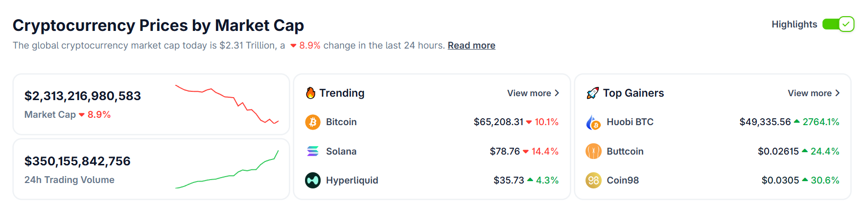Click the Huobi BTC icon

pos(593,122)
